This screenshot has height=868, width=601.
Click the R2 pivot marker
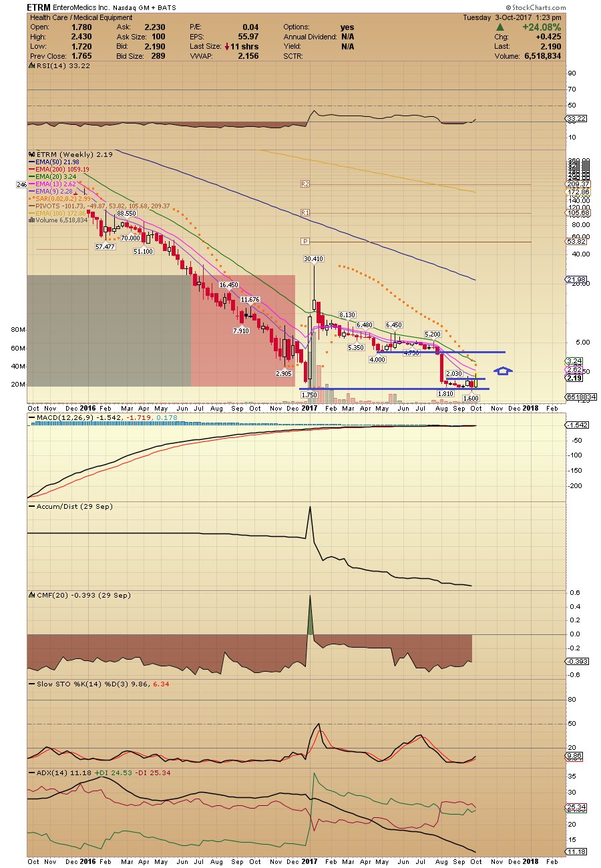click(x=306, y=183)
